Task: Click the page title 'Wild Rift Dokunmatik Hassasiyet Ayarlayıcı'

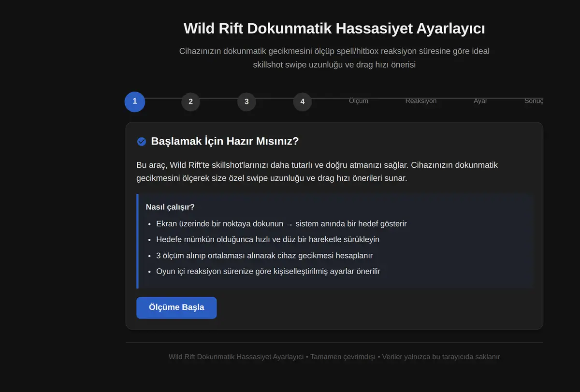Action: [x=334, y=29]
